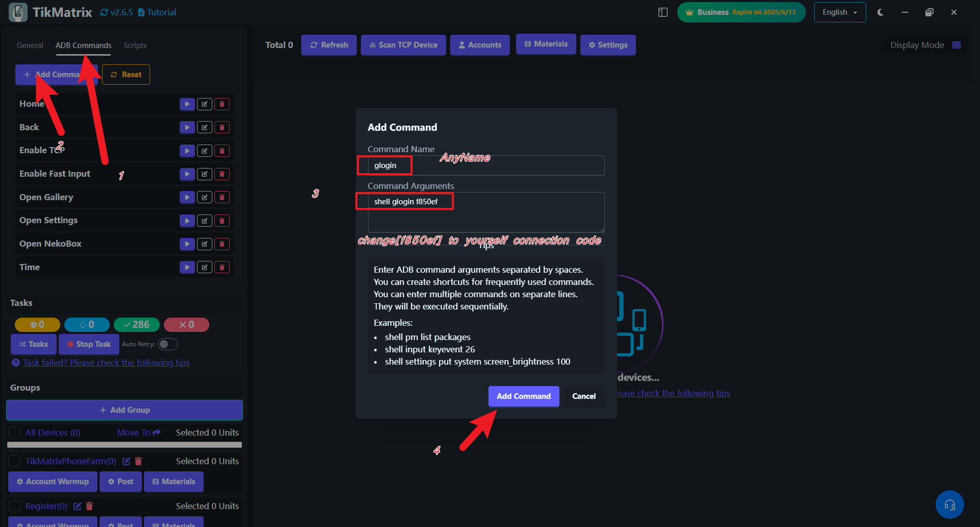The width and height of the screenshot is (980, 527).
Task: Open the support headset chat button
Action: [949, 505]
